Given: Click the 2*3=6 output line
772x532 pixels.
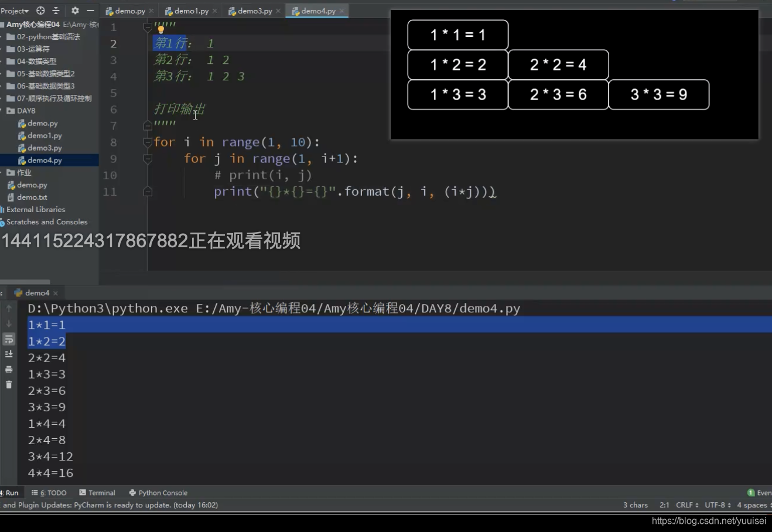Looking at the screenshot, I should click(x=47, y=391).
